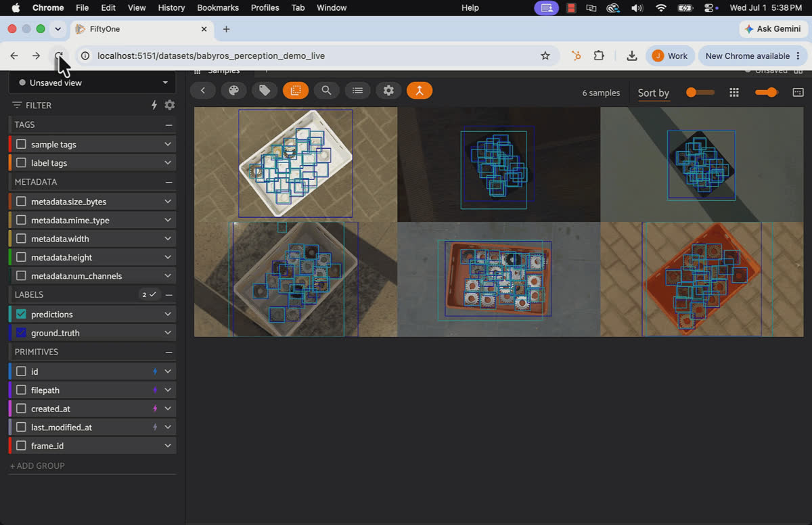Check the label tags checkbox

pos(22,163)
